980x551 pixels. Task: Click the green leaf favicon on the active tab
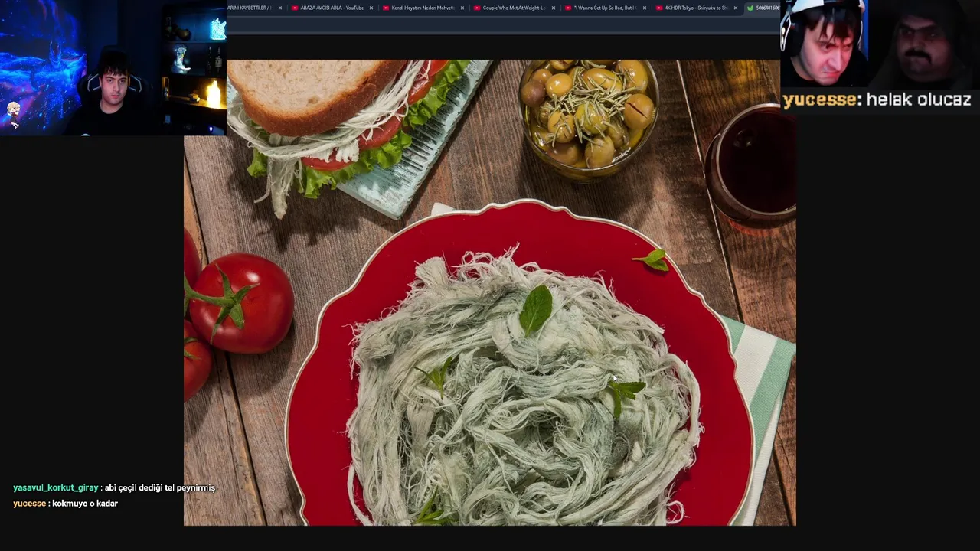750,8
